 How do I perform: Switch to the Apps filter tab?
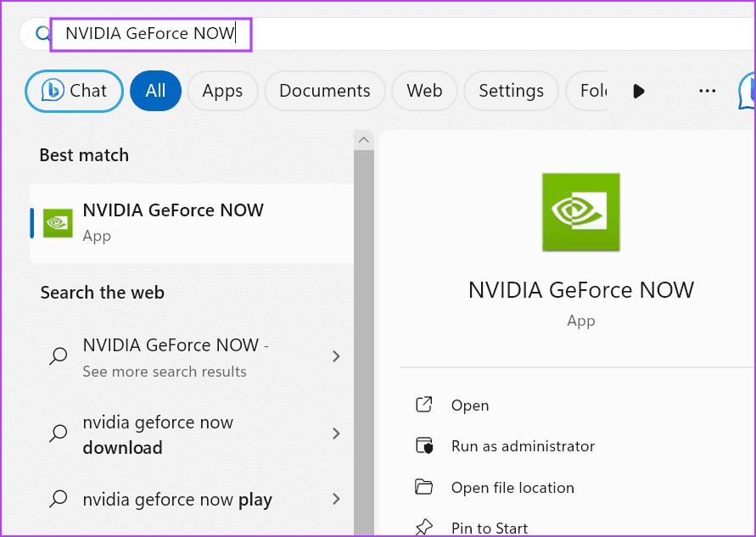tap(222, 91)
